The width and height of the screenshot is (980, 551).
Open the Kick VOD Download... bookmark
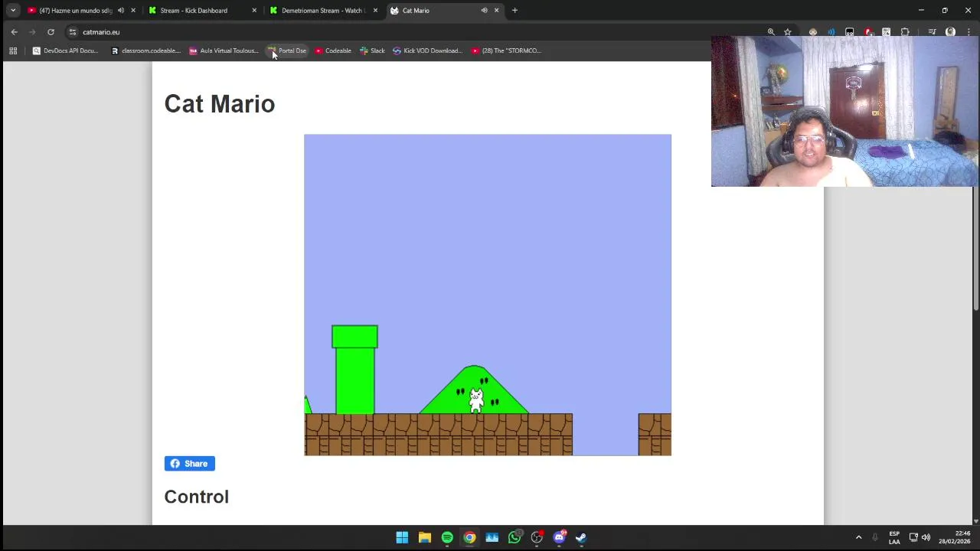click(x=428, y=51)
